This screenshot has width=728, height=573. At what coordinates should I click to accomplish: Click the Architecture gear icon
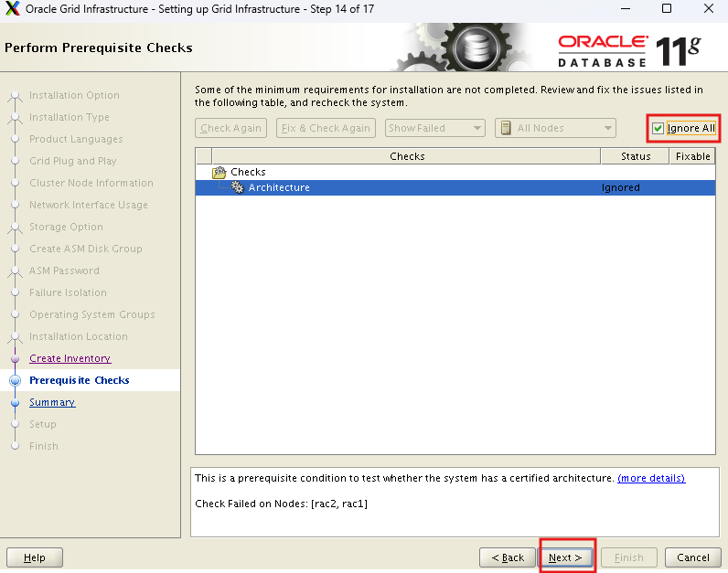(237, 187)
